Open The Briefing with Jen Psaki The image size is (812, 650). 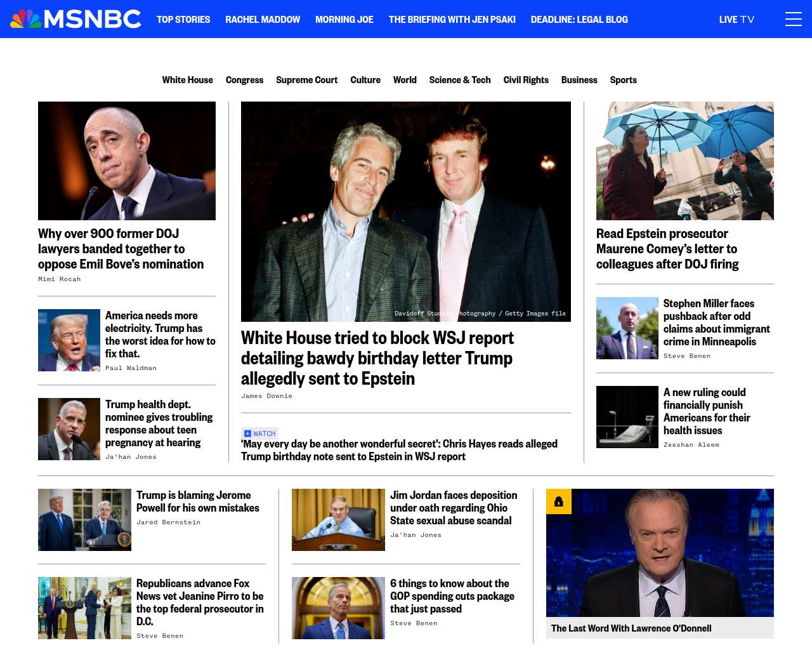coord(452,20)
